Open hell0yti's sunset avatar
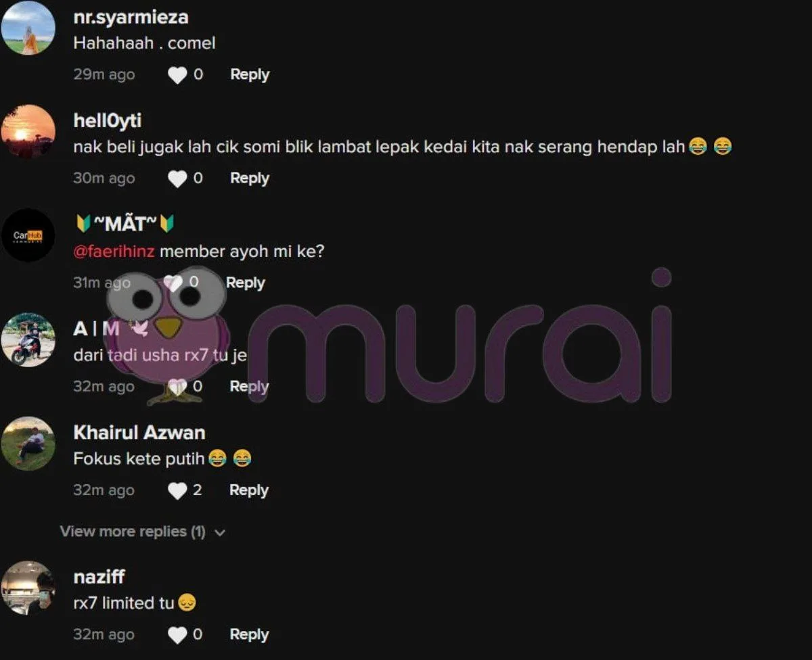 click(x=28, y=132)
